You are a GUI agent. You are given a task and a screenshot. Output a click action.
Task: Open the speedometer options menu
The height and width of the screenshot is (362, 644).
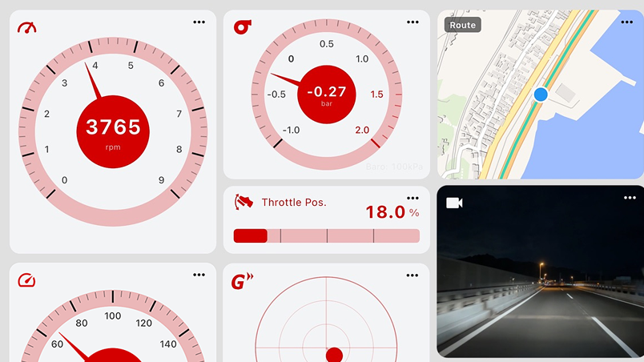click(199, 275)
